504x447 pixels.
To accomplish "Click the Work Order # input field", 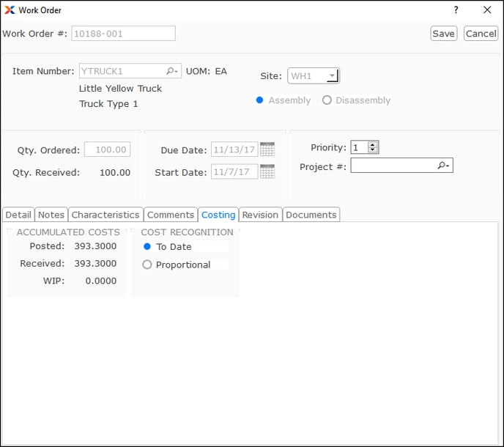I will point(123,33).
